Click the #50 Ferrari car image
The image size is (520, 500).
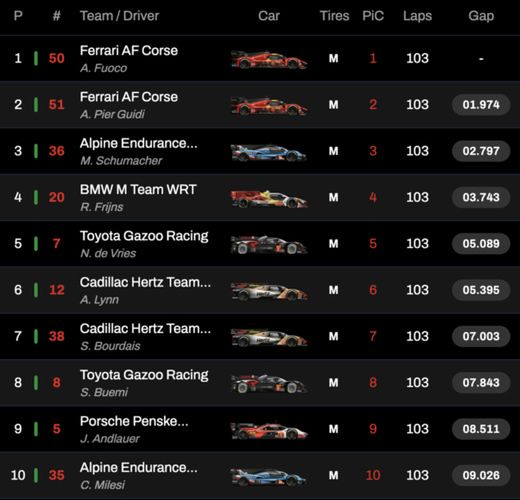click(x=269, y=60)
